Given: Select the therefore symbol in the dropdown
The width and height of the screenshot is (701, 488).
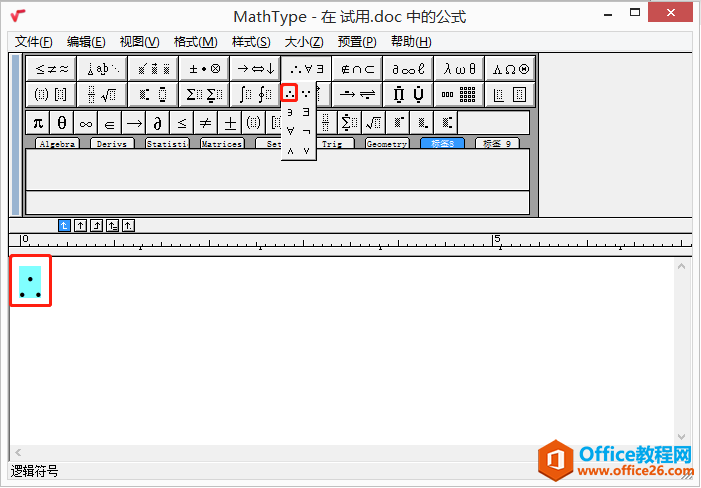Looking at the screenshot, I should [x=289, y=93].
